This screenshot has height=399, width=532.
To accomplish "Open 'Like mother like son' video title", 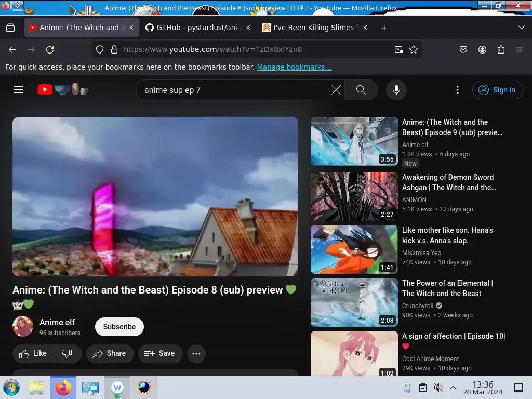I will click(447, 235).
